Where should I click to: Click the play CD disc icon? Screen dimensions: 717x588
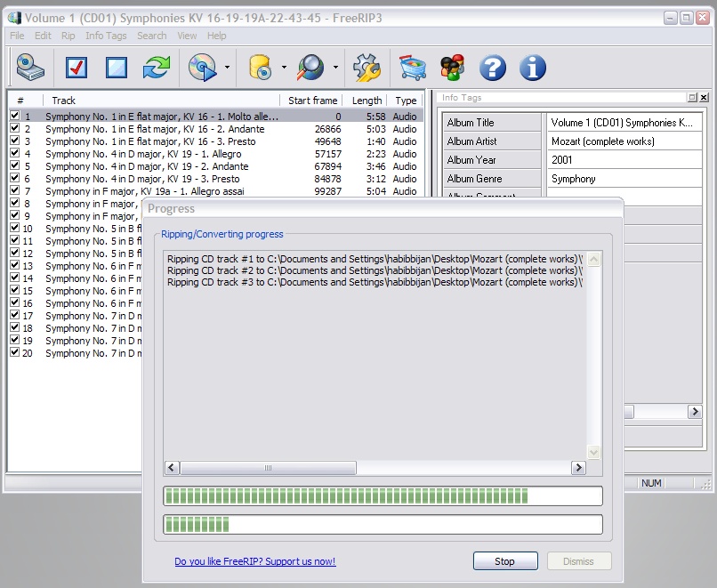click(203, 68)
